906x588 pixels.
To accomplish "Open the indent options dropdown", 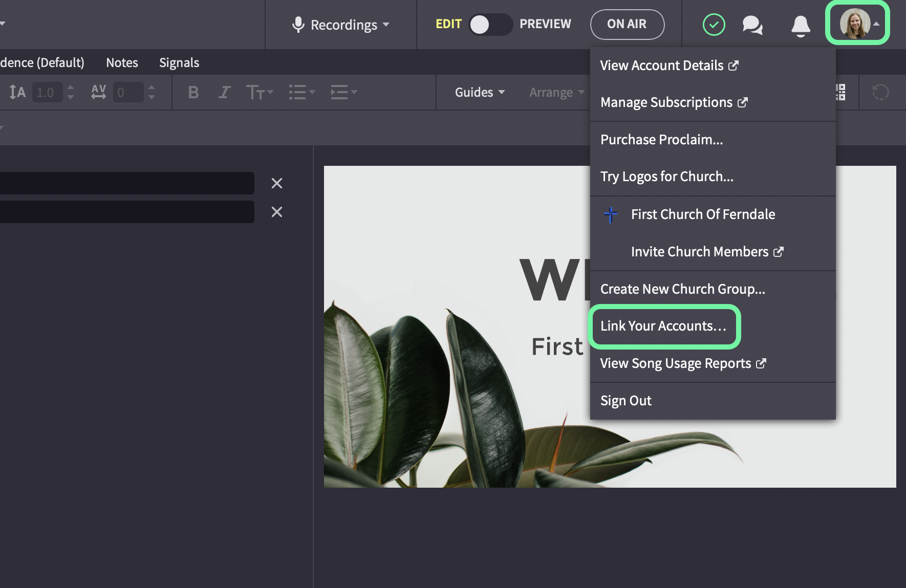I will tap(343, 93).
